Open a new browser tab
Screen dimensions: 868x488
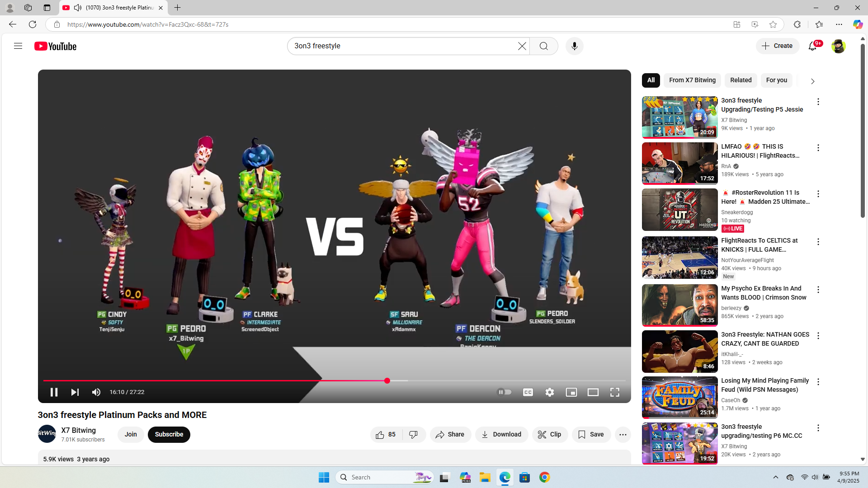pos(177,8)
